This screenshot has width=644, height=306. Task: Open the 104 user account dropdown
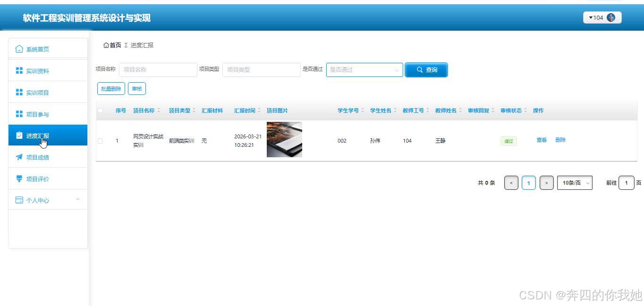(602, 17)
